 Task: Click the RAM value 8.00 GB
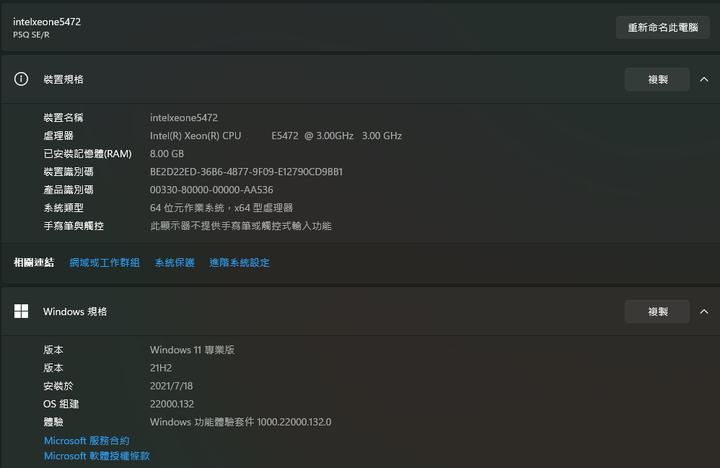(167, 154)
